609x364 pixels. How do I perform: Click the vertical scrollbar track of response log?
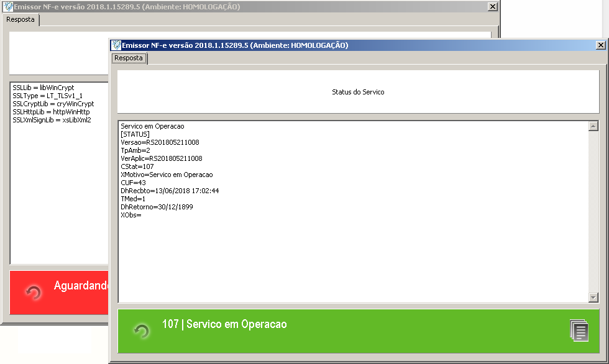[593, 212]
